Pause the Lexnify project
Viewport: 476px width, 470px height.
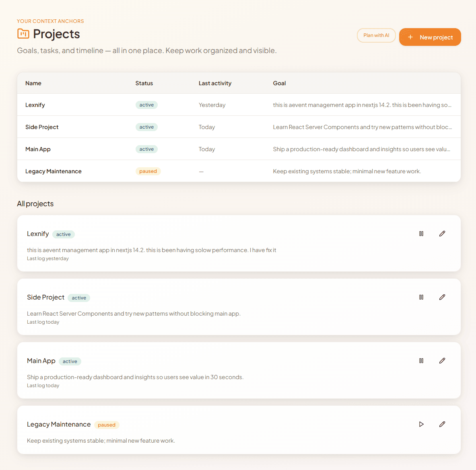pyautogui.click(x=421, y=233)
